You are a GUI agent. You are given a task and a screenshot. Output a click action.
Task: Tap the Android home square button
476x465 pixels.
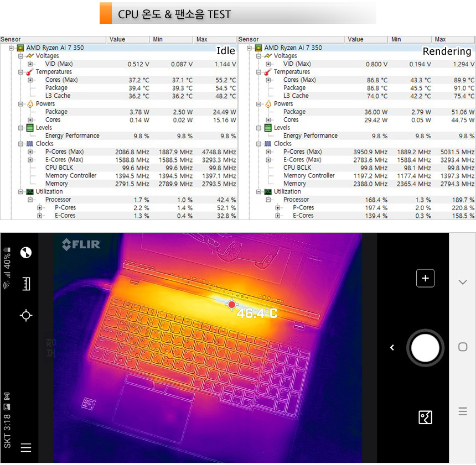tap(463, 347)
